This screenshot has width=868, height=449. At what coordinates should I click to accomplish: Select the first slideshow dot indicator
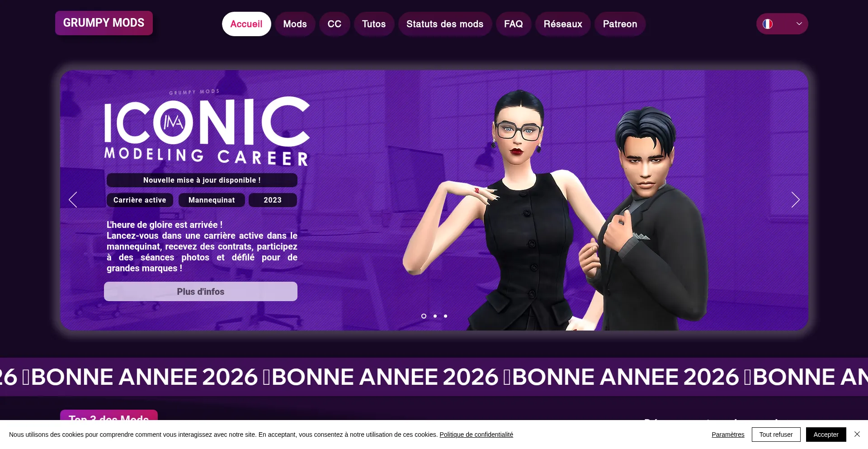coord(424,316)
